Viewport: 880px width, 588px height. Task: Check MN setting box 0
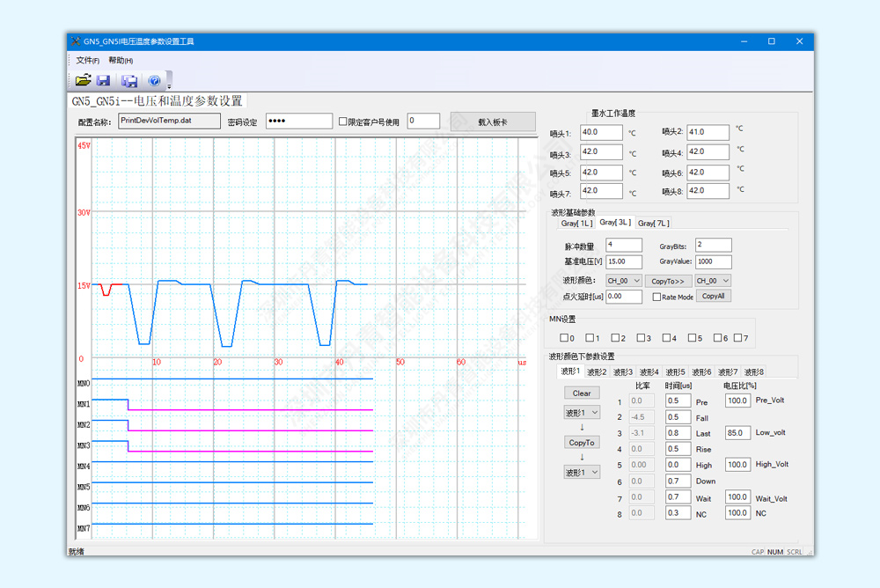click(563, 337)
